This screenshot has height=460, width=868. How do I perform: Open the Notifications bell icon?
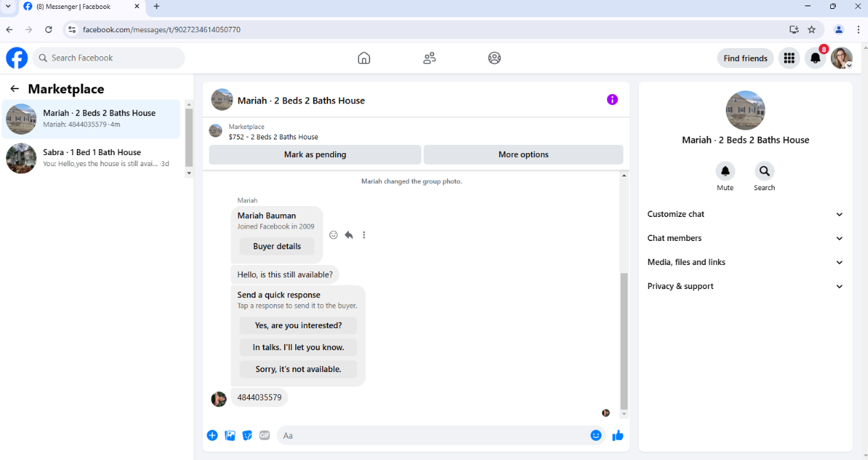coord(815,58)
